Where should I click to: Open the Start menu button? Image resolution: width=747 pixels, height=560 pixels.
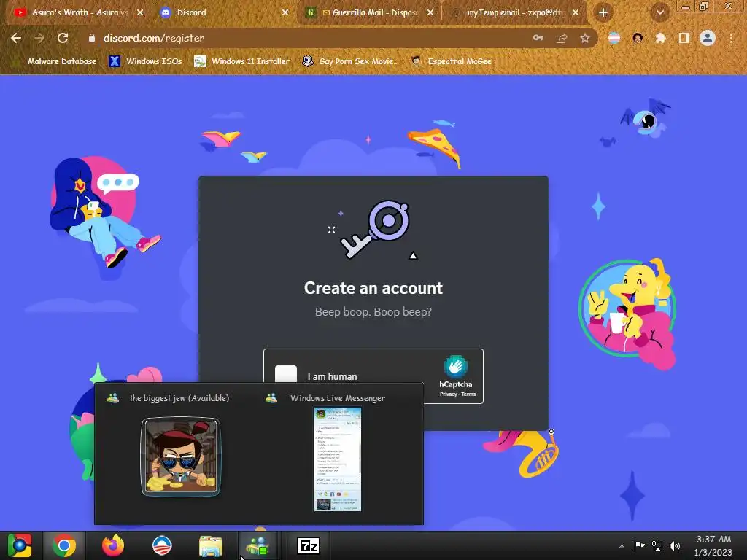coord(19,545)
